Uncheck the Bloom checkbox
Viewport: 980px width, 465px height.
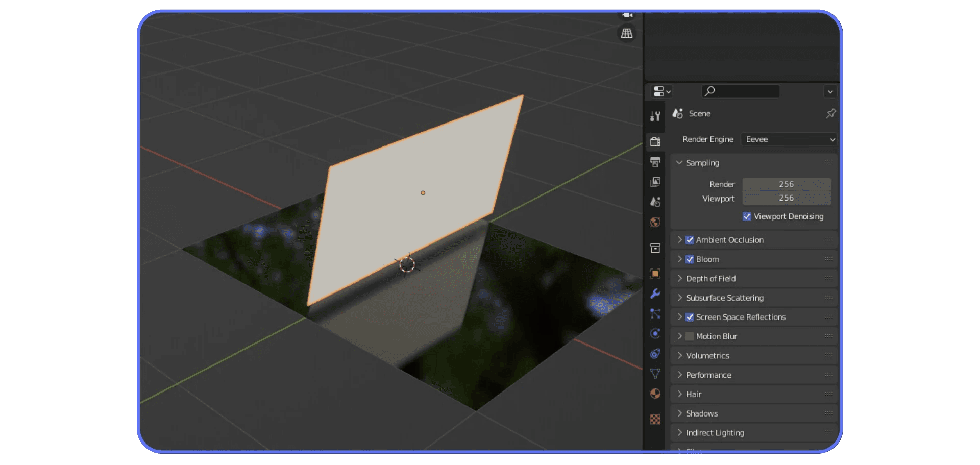690,259
